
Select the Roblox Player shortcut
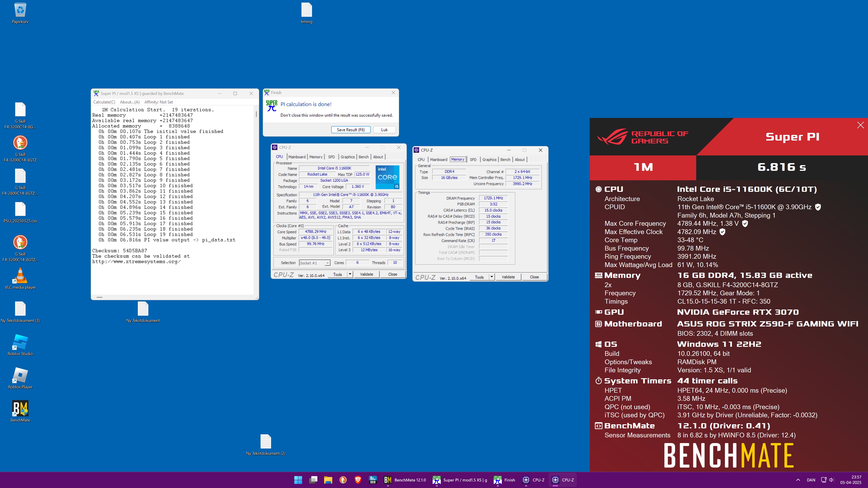(20, 378)
